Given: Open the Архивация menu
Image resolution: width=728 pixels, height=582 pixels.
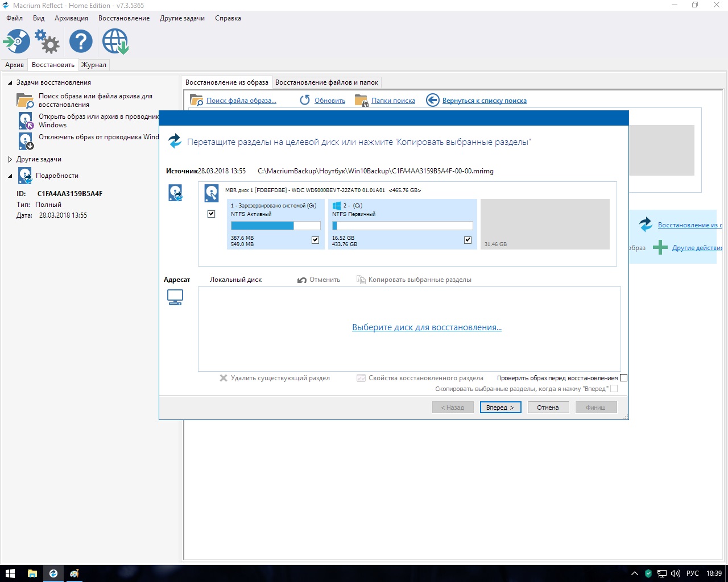Looking at the screenshot, I should pos(71,18).
